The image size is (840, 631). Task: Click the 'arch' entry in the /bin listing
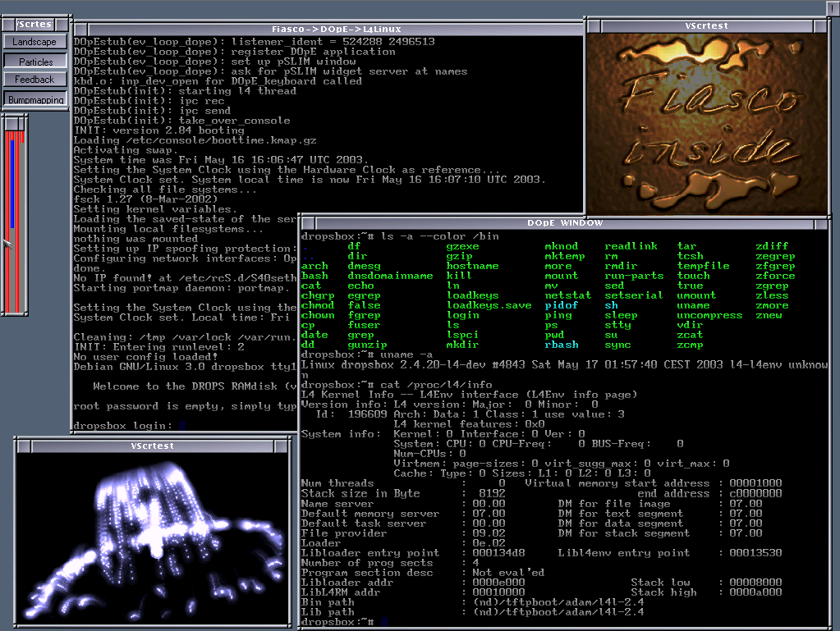[314, 266]
